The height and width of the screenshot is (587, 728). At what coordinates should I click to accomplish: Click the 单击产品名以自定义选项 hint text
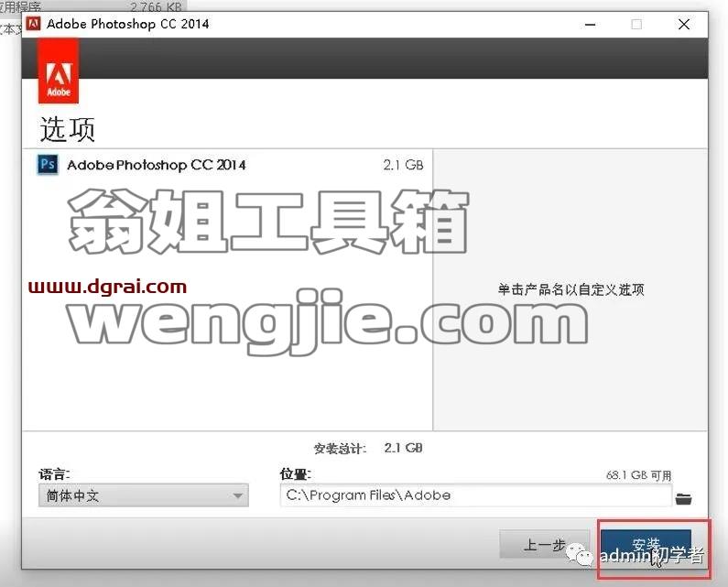pos(570,289)
